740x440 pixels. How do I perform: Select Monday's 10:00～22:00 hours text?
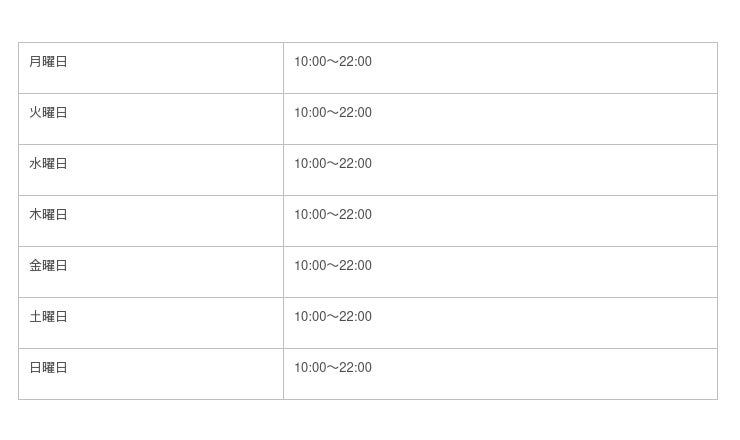[333, 61]
